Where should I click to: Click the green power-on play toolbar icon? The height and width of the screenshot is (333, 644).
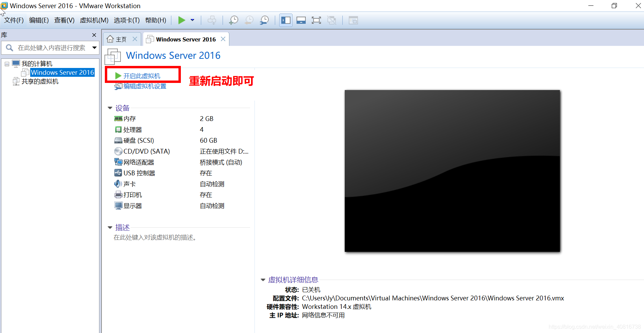(x=182, y=20)
